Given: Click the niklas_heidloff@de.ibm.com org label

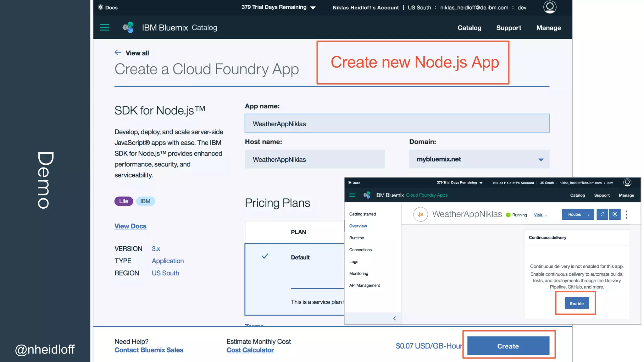Looking at the screenshot, I should (x=474, y=8).
